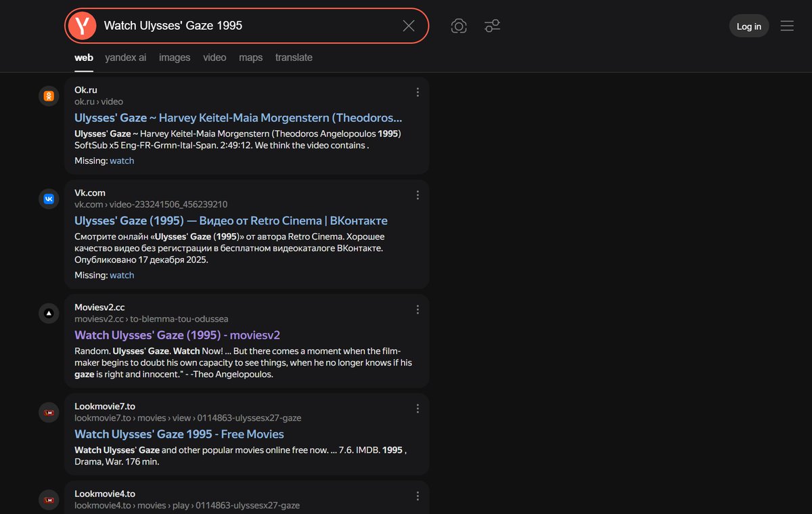The height and width of the screenshot is (514, 812).
Task: Click the Vk.com blue favicon
Action: tap(49, 199)
